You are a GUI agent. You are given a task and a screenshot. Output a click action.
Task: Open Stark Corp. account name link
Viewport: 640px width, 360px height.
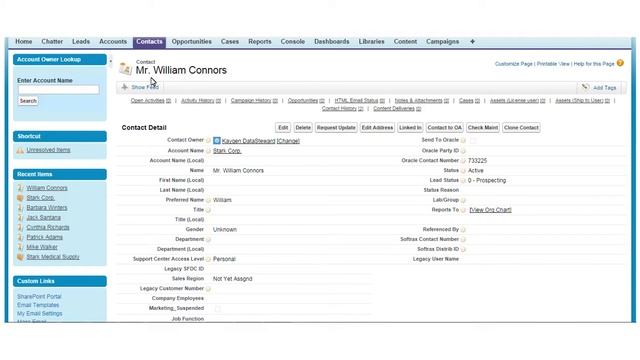(x=227, y=151)
